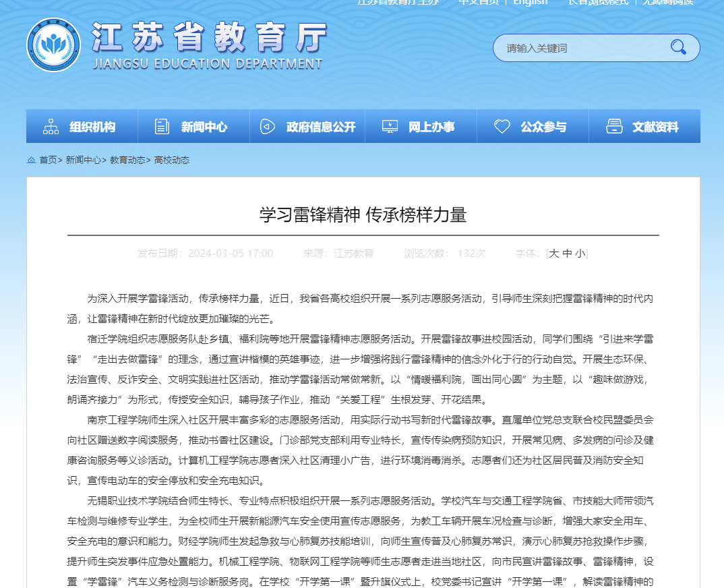Viewport: 724px width, 588px height.
Task: Click the home icon in the breadcrumb
Action: point(31,160)
